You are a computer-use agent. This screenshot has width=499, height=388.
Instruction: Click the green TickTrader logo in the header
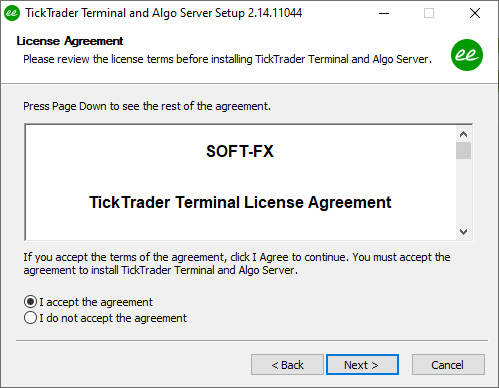tap(467, 55)
